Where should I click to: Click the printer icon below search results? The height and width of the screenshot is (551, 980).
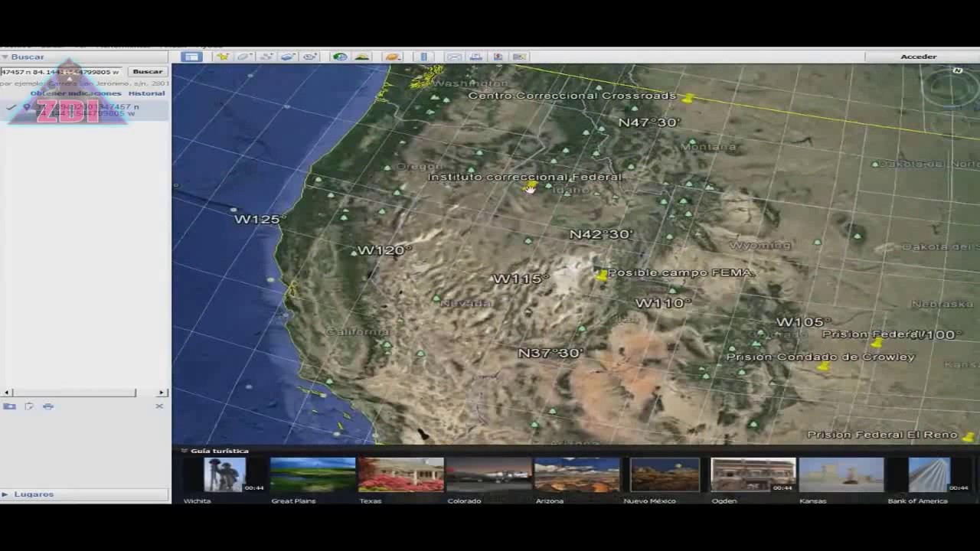(x=48, y=406)
